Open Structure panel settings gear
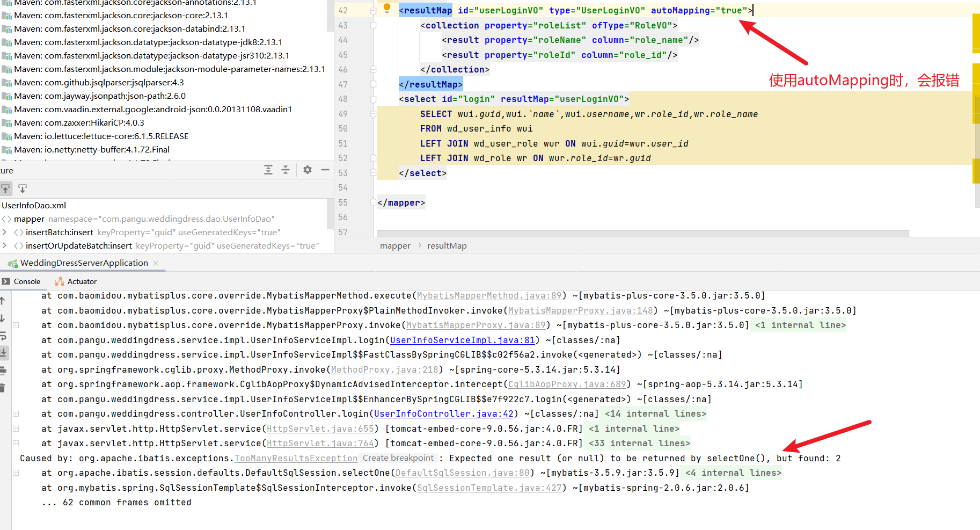Screen dimensions: 980x530 307,170
